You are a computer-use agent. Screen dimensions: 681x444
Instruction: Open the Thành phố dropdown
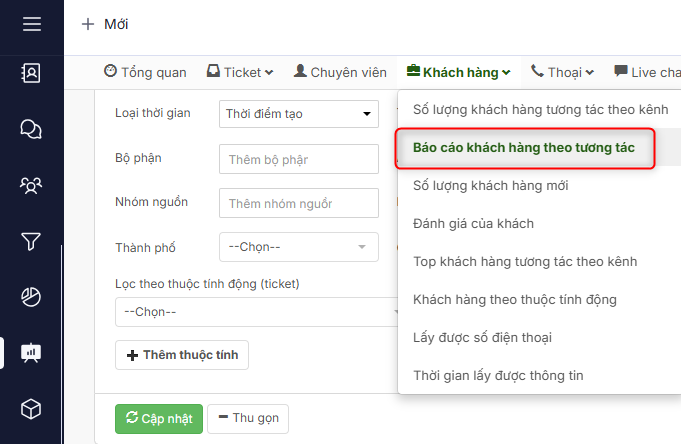(x=298, y=247)
